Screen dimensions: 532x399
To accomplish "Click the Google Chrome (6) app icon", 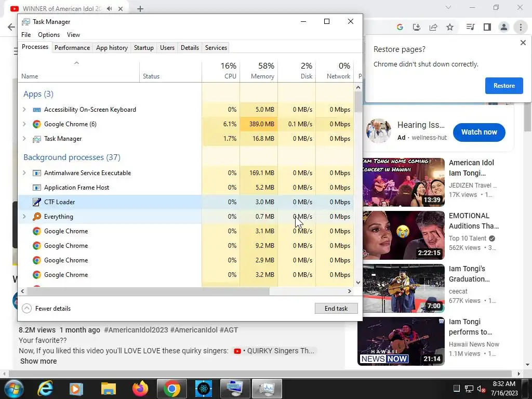I will (x=37, y=124).
